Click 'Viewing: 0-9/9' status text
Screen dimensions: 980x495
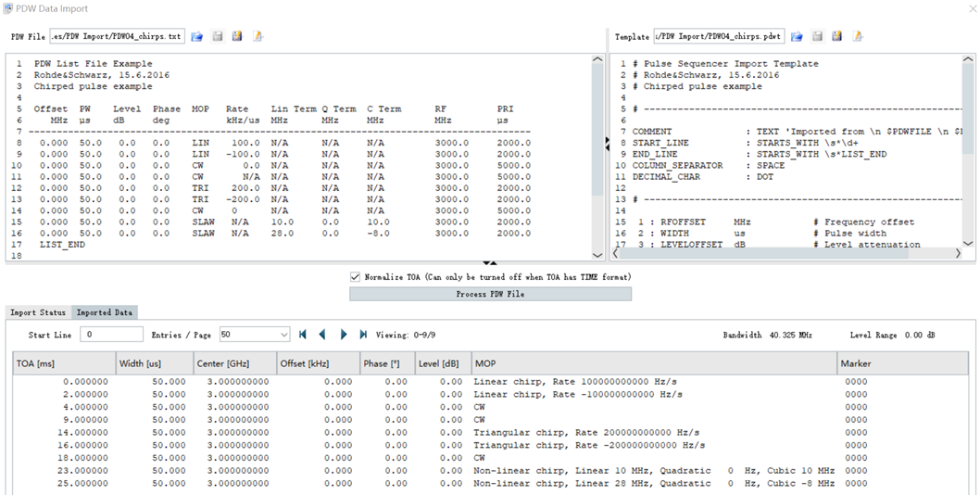[x=406, y=336]
